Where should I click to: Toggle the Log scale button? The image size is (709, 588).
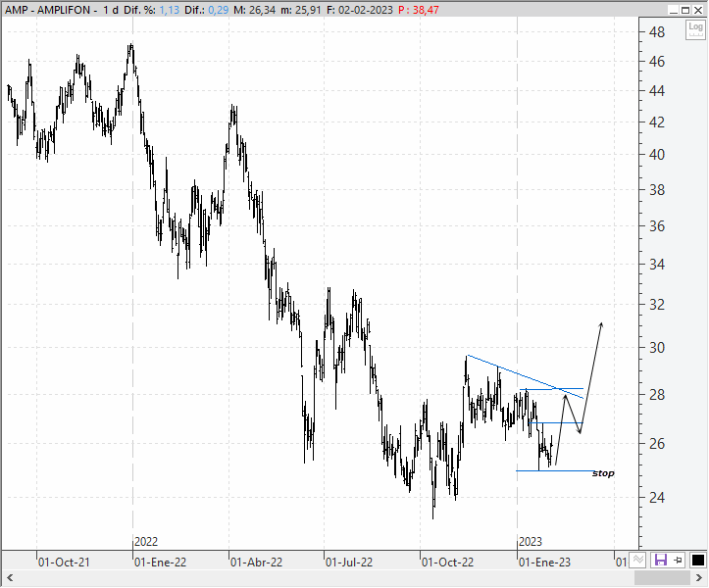(695, 29)
